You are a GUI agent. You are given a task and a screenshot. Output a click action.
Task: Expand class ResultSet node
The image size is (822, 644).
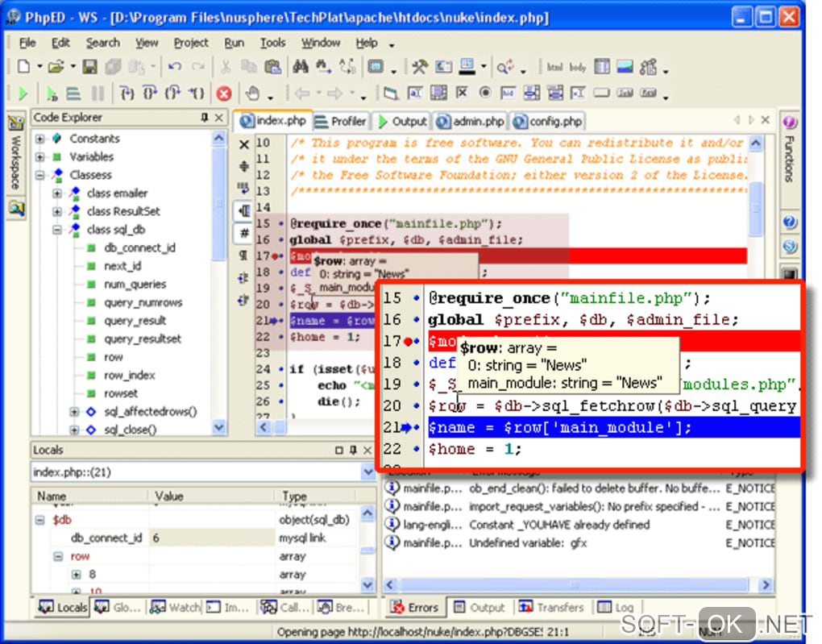coord(56,211)
